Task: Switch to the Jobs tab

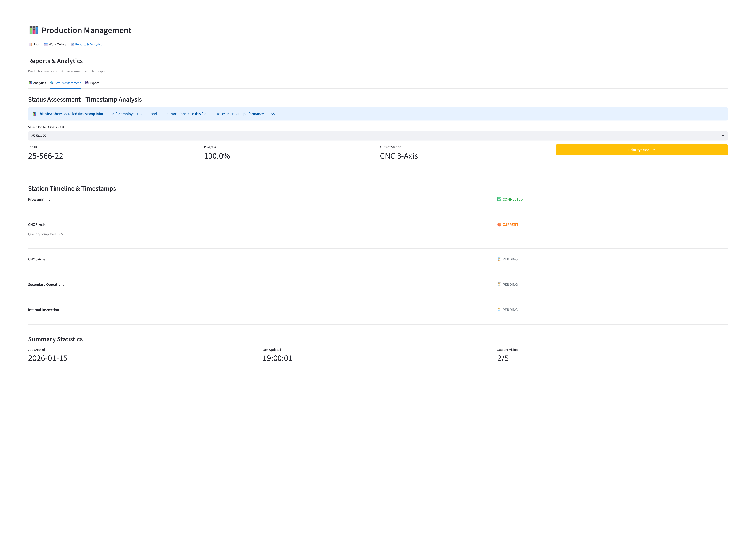Action: point(34,44)
